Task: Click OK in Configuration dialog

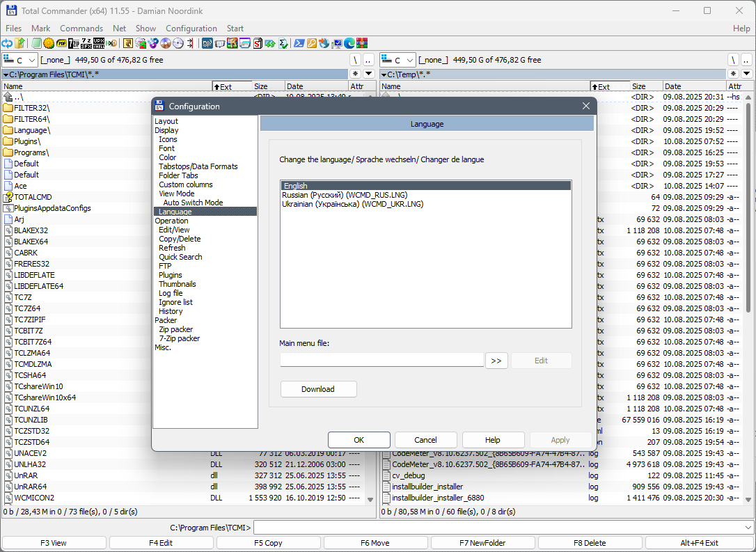Action: click(x=359, y=440)
